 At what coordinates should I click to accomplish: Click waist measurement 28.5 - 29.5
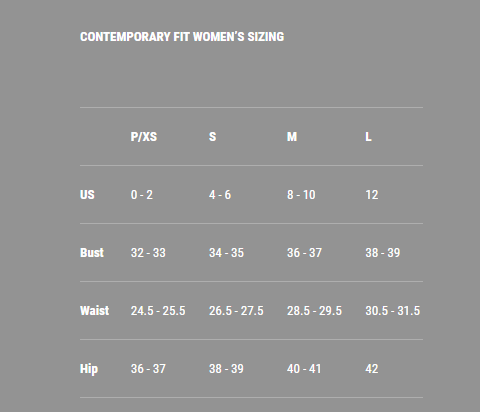click(314, 311)
